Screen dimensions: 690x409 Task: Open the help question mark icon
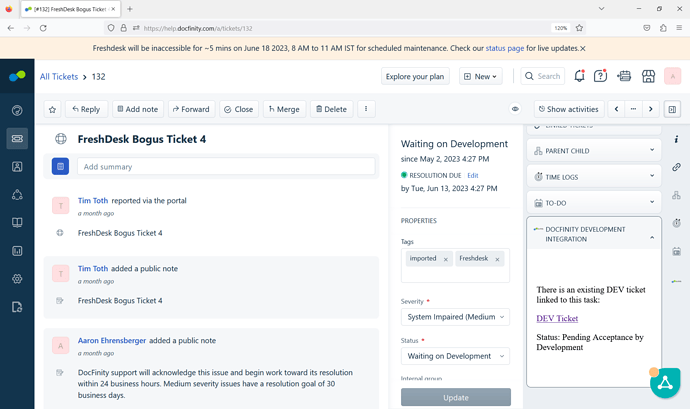coord(600,76)
